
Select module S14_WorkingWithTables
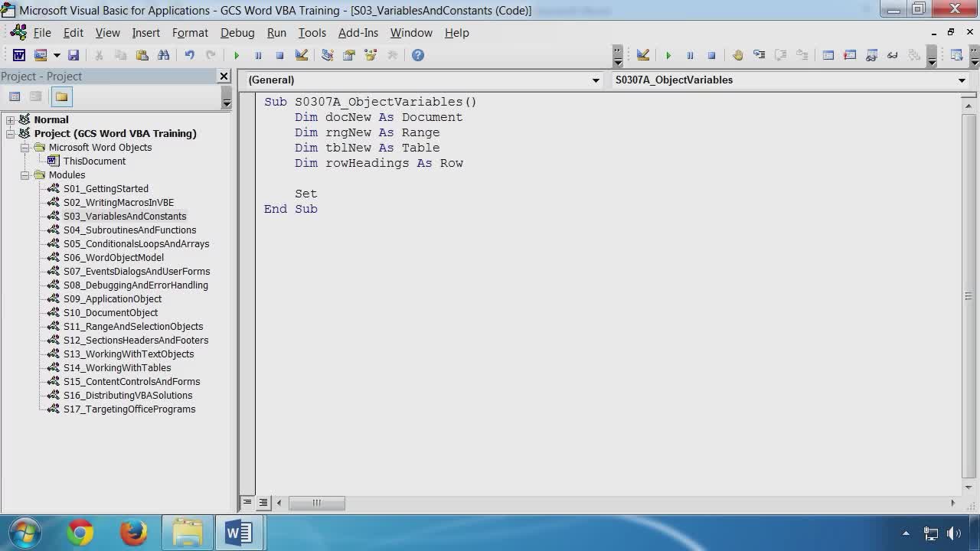click(x=117, y=368)
